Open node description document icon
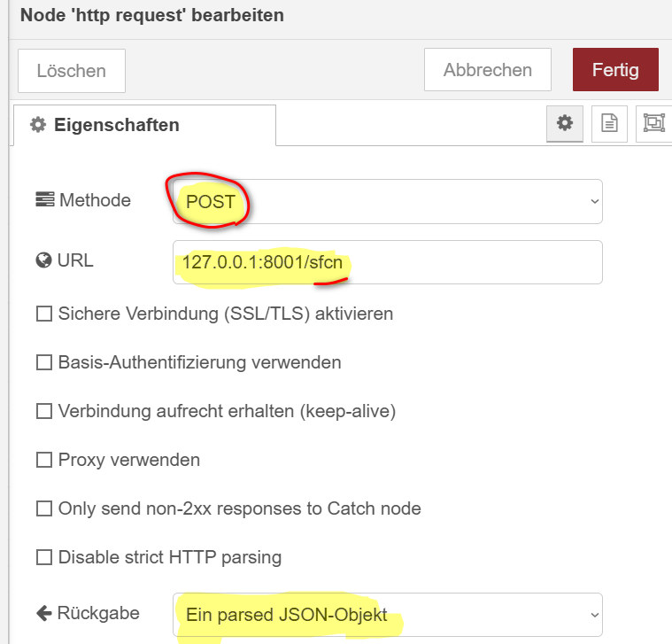 (609, 123)
